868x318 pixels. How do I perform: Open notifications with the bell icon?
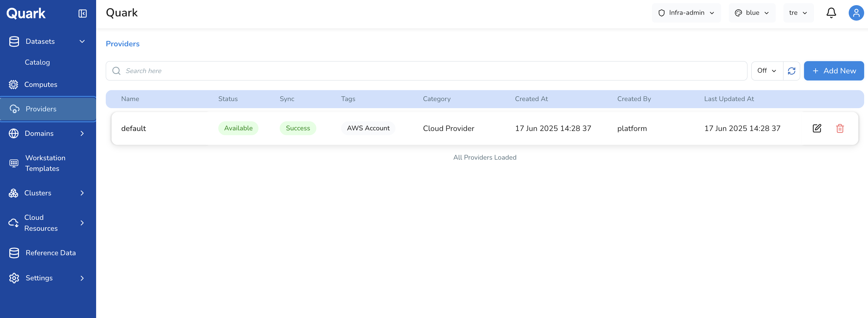click(x=831, y=13)
